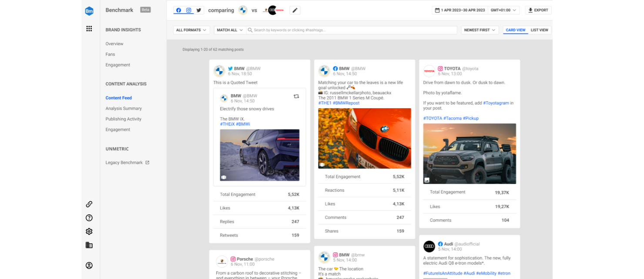Open Engagement under Brand Insights
Viewport: 644px width, 279px height.
(x=118, y=65)
